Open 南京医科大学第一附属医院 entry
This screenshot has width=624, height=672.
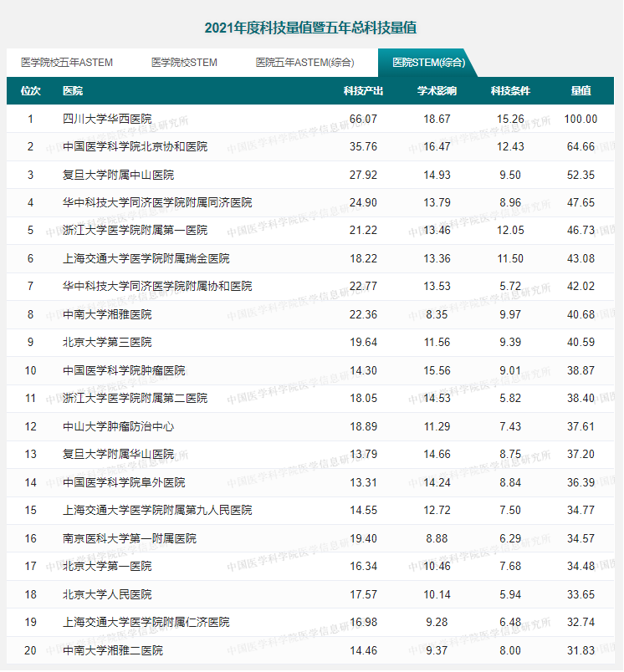[130, 538]
